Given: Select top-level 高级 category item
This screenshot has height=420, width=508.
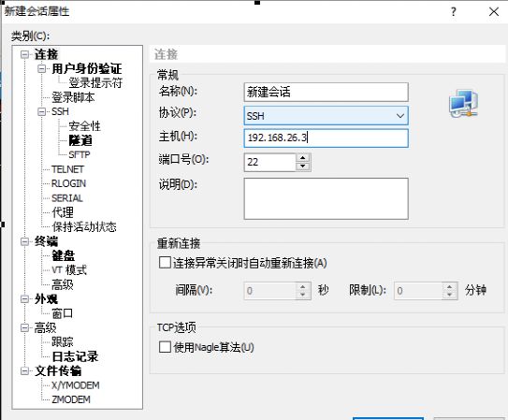Looking at the screenshot, I should click(x=45, y=327).
